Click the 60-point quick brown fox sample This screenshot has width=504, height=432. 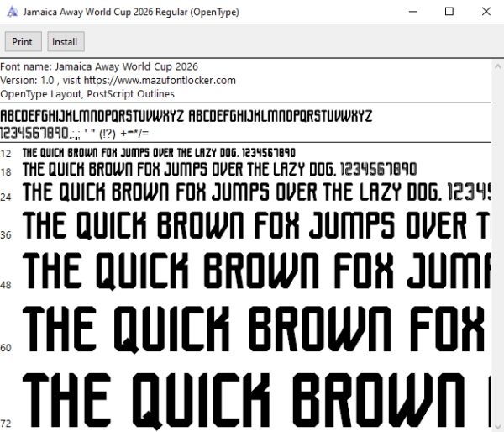[x=254, y=329]
